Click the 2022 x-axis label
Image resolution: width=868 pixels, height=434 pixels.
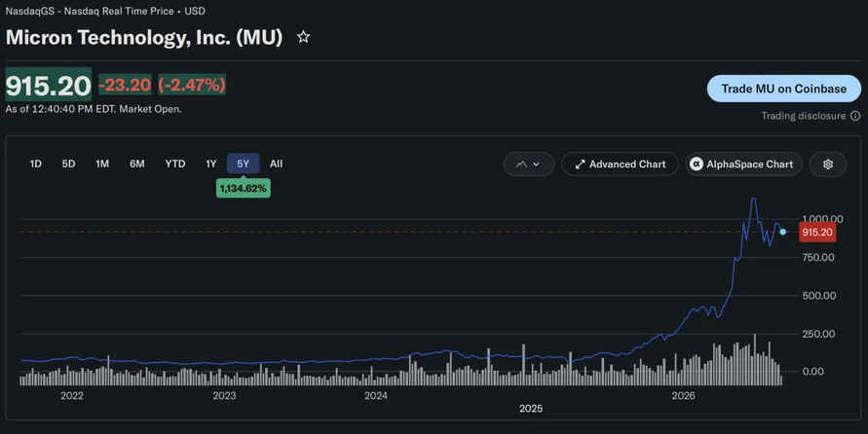pyautogui.click(x=72, y=395)
